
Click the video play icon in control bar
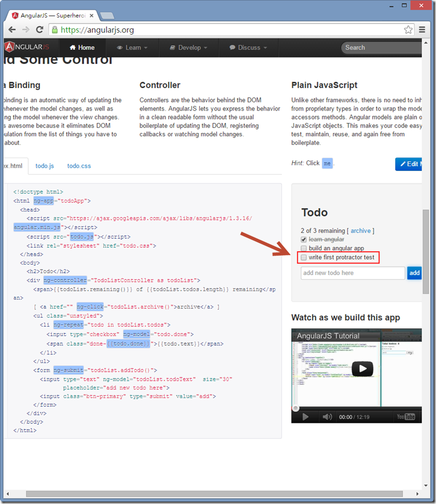[305, 417]
